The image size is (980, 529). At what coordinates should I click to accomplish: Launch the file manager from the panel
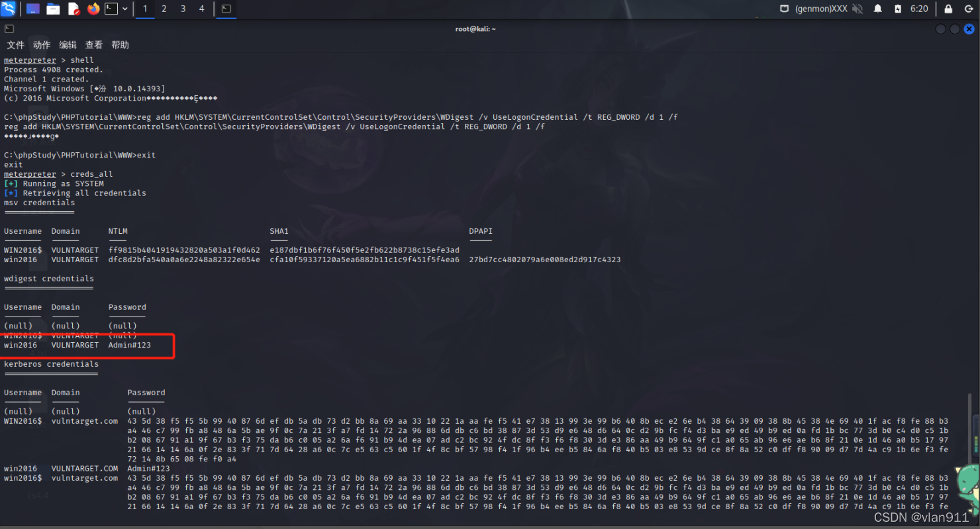[x=53, y=9]
